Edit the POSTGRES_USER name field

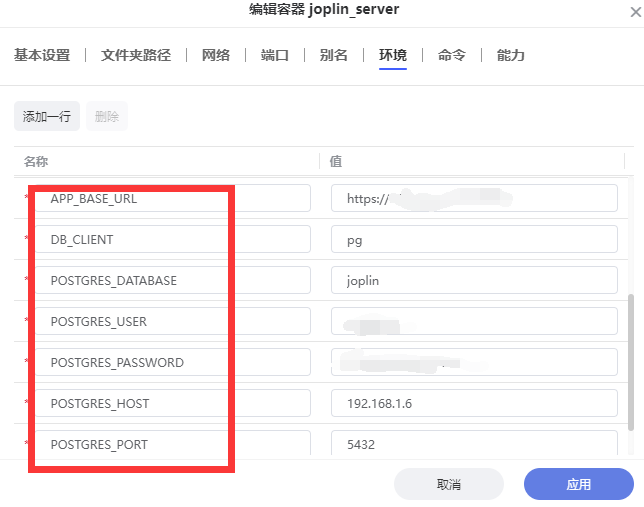click(172, 321)
